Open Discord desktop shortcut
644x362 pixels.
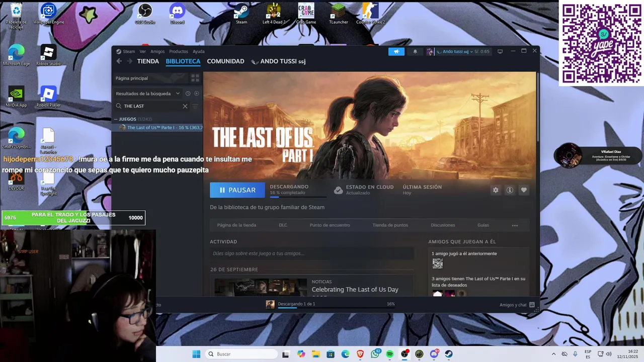tap(177, 14)
